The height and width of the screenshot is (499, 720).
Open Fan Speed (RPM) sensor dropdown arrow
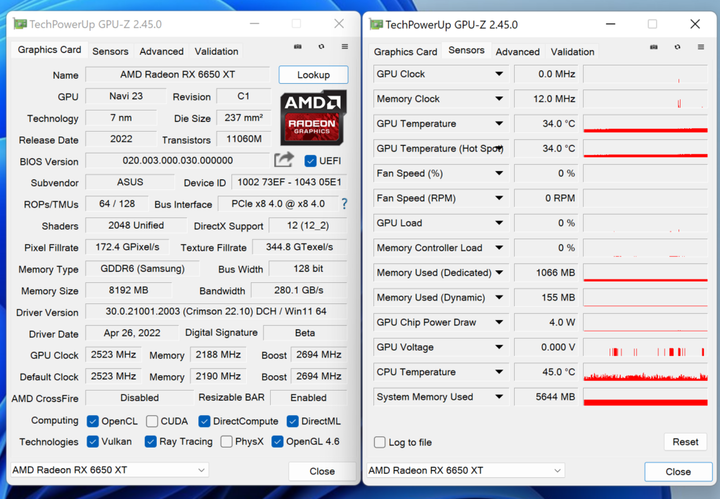[499, 198]
